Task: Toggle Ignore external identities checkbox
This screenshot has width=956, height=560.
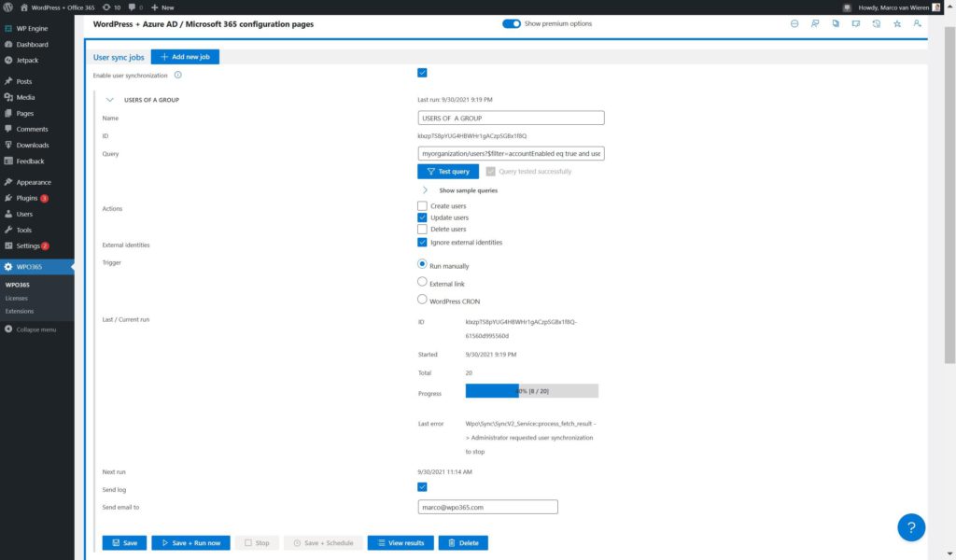Action: (422, 242)
